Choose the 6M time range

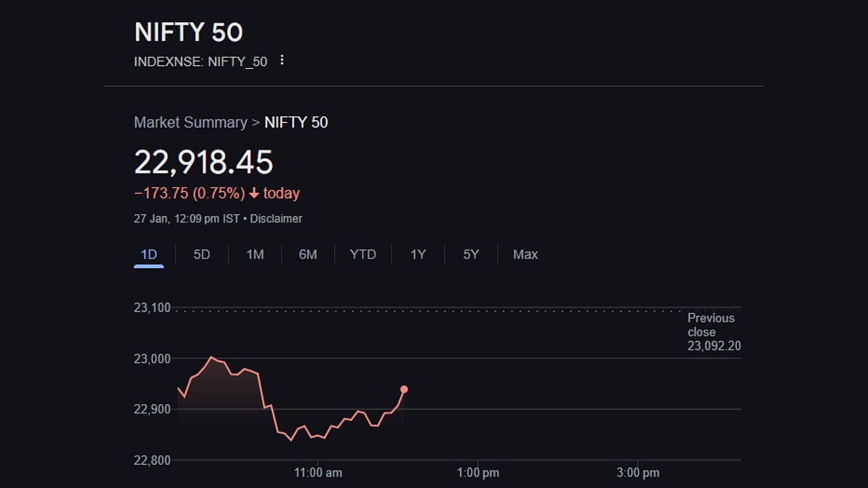[x=308, y=254]
